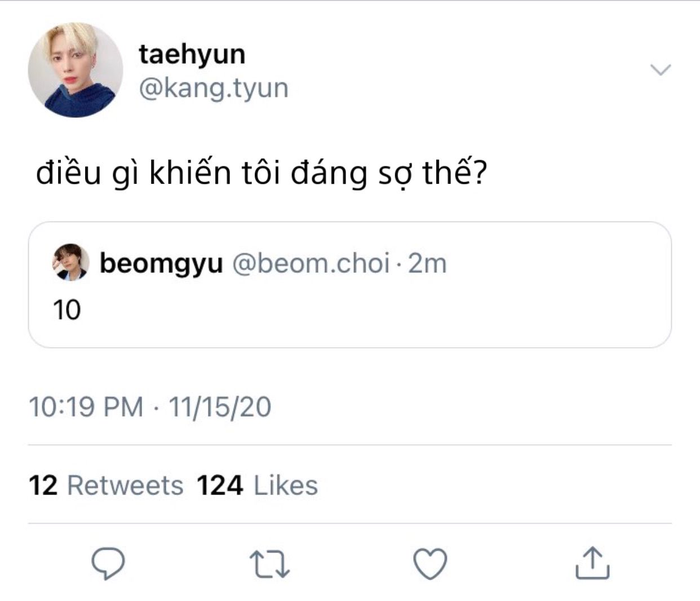Expand the tweet options chevron
This screenshot has width=700, height=601.
tap(661, 70)
